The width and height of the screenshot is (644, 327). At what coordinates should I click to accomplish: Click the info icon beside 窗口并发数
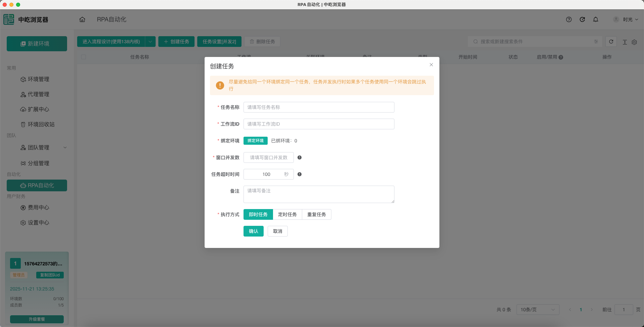tap(300, 157)
